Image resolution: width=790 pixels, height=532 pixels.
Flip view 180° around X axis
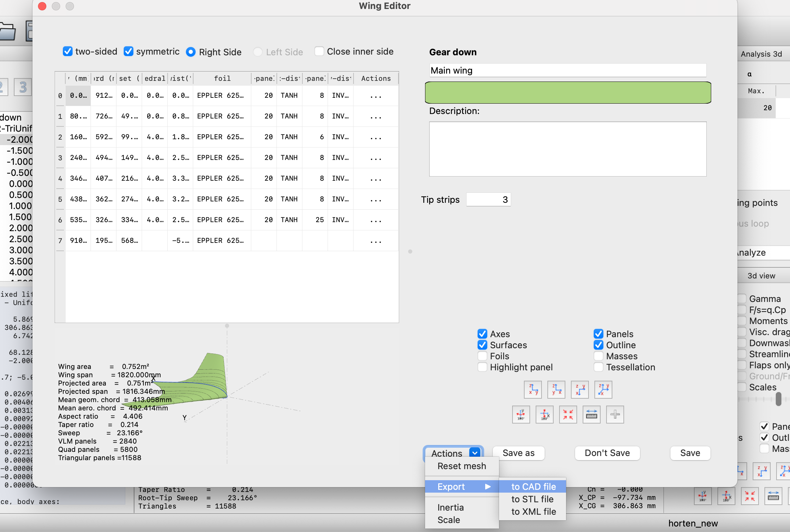pyautogui.click(x=544, y=414)
